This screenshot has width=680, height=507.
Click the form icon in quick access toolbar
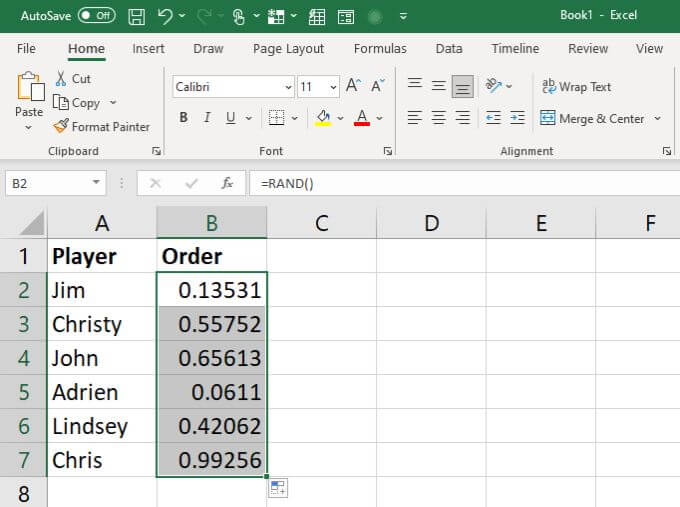(346, 17)
